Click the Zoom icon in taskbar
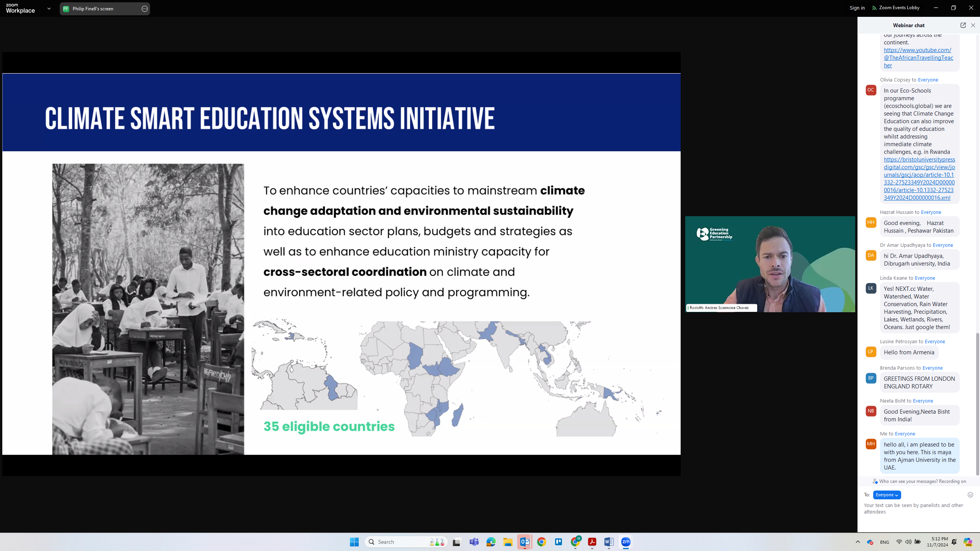This screenshot has width=980, height=551. (x=626, y=542)
